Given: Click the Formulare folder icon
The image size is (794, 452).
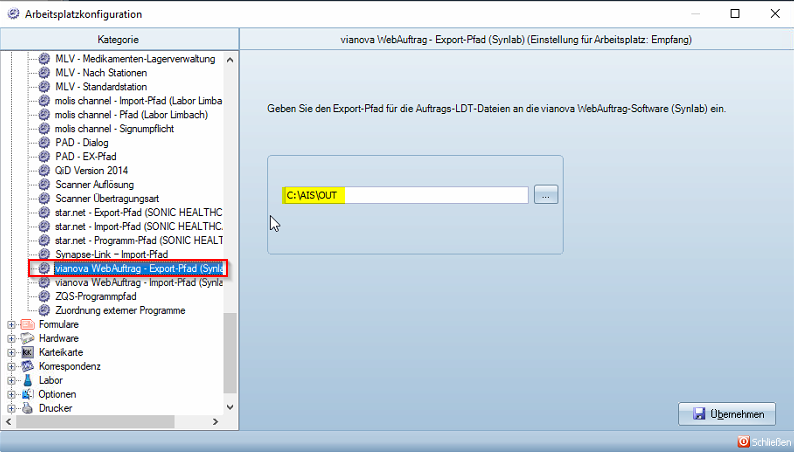Looking at the screenshot, I should coord(28,325).
